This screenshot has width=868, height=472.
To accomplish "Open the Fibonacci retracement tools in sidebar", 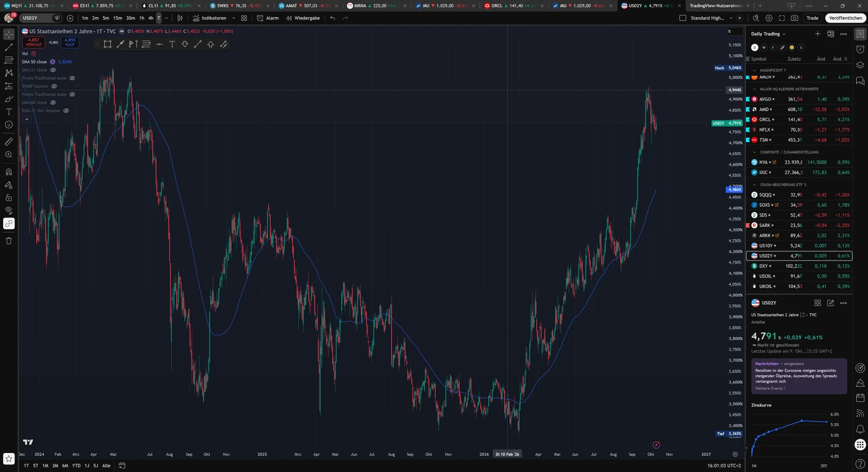I will click(9, 60).
